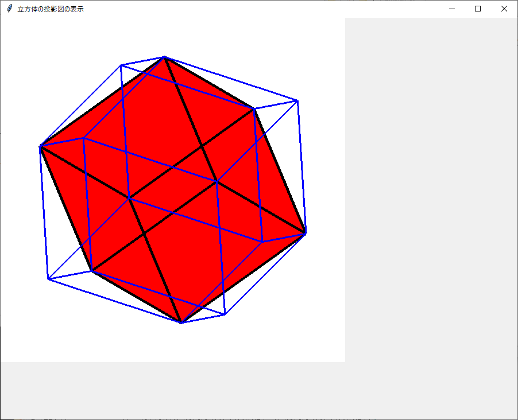This screenshot has height=420, width=518.
Task: Click the window title 立方体の投影図の表示
Action: tap(51, 9)
